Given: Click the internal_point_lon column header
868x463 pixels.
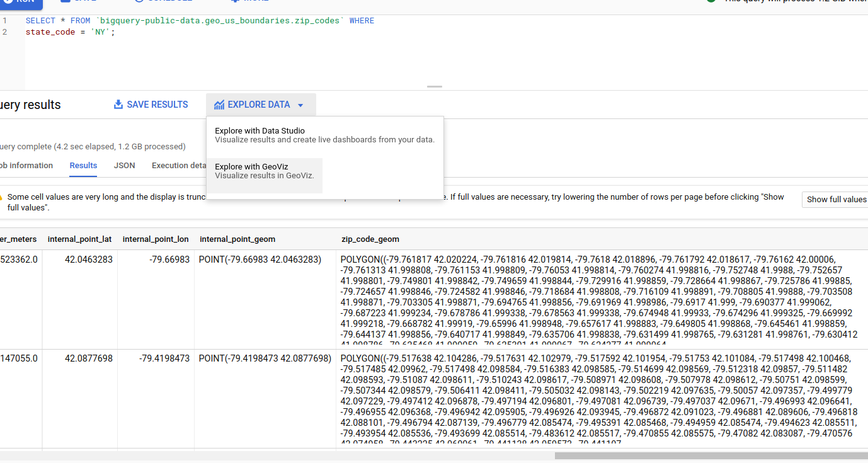Looking at the screenshot, I should (156, 239).
